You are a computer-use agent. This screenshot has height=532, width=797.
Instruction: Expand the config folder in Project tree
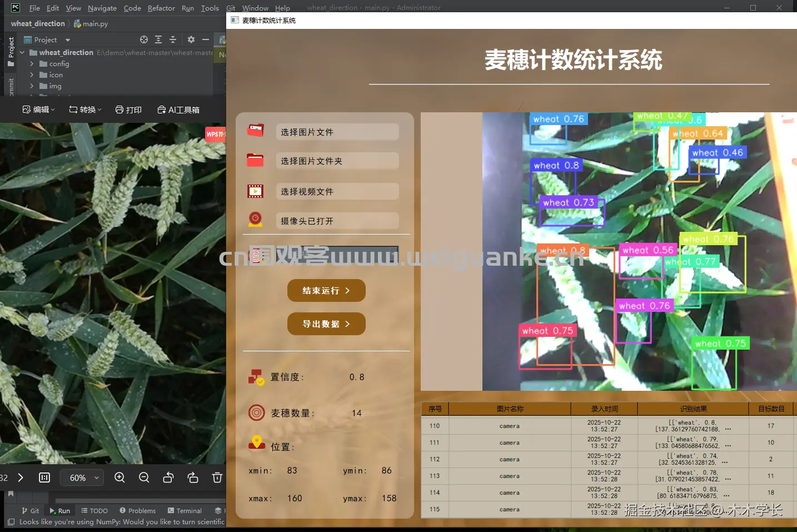32,63
